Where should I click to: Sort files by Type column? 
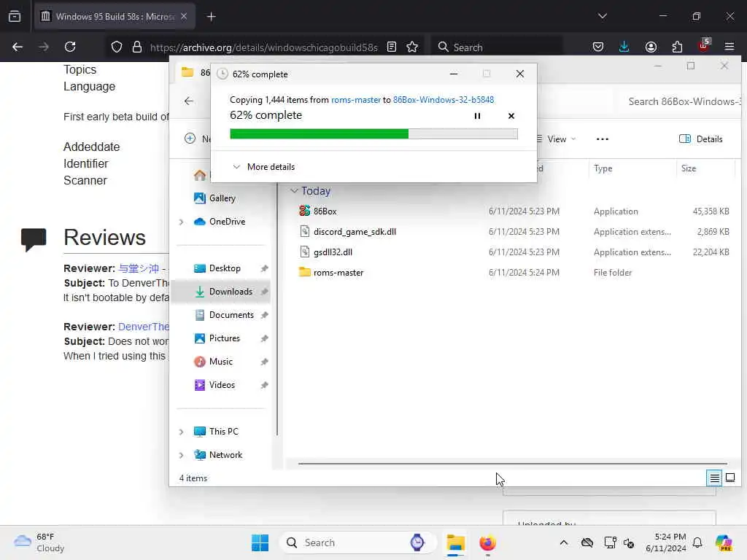[632, 168]
